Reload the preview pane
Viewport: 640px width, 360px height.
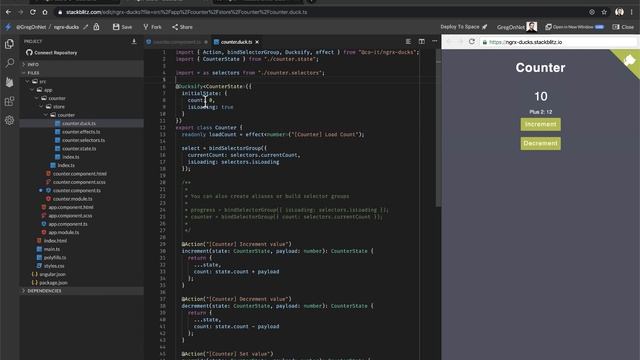(472, 42)
